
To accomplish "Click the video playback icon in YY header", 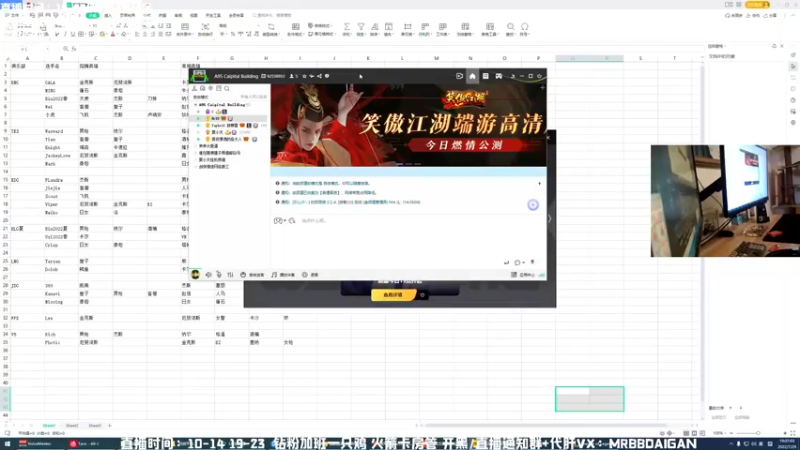I will (459, 76).
